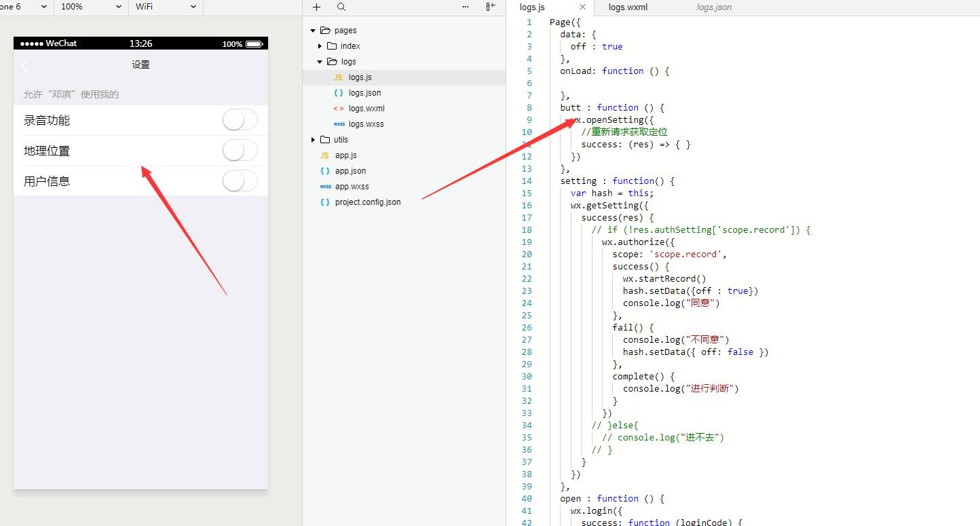Close the logs.js editor tab
This screenshot has width=980, height=526.
tap(582, 7)
